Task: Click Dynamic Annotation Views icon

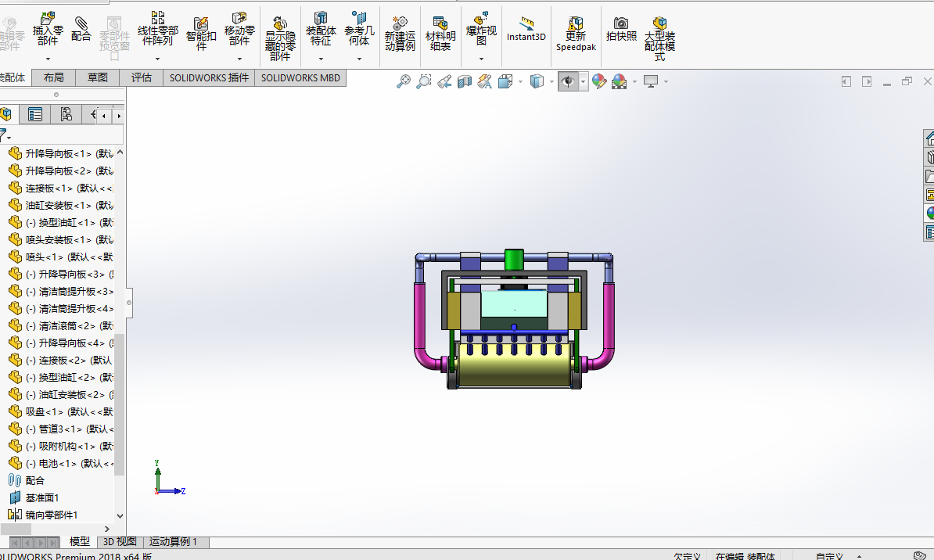Action: (x=485, y=81)
